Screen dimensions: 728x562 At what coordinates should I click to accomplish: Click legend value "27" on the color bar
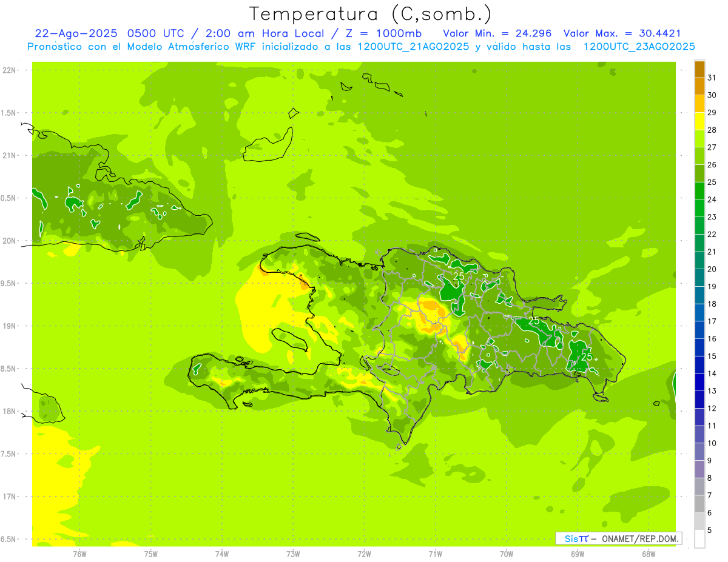712,147
